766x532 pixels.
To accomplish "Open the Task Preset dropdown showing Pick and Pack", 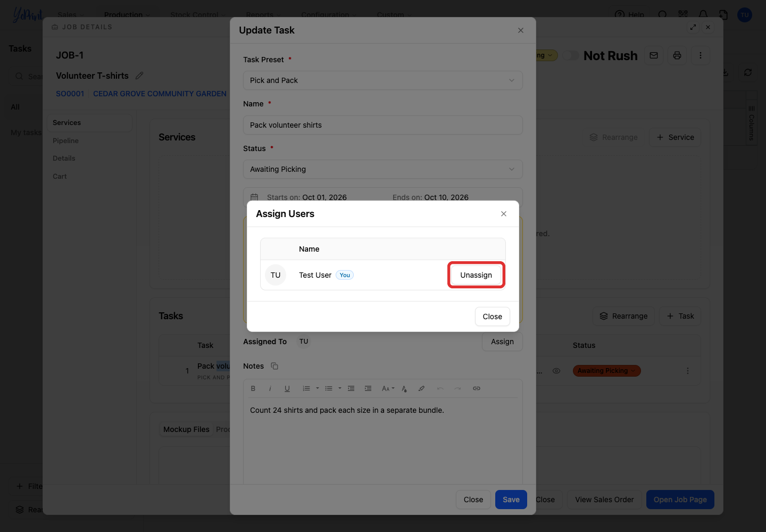I will pyautogui.click(x=383, y=80).
